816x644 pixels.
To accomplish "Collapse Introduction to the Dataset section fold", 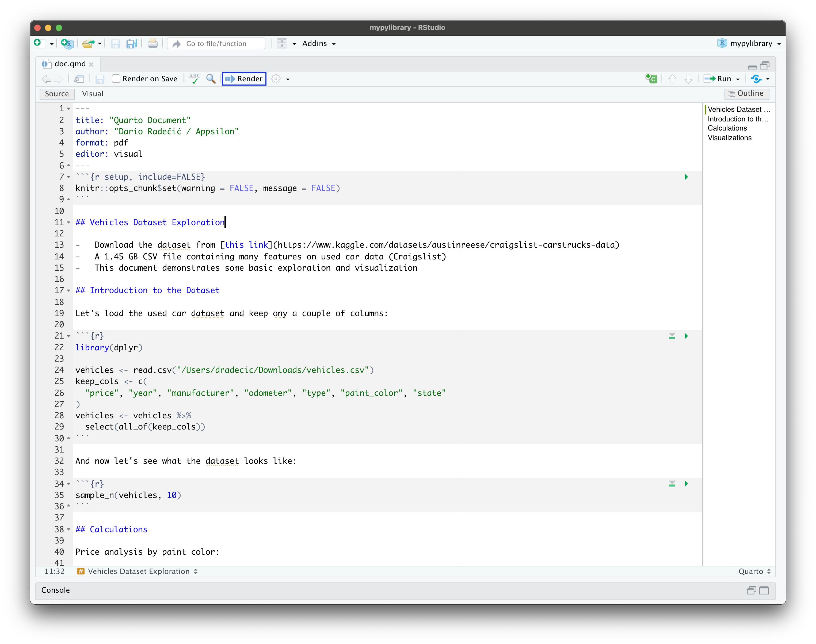I will tap(69, 291).
